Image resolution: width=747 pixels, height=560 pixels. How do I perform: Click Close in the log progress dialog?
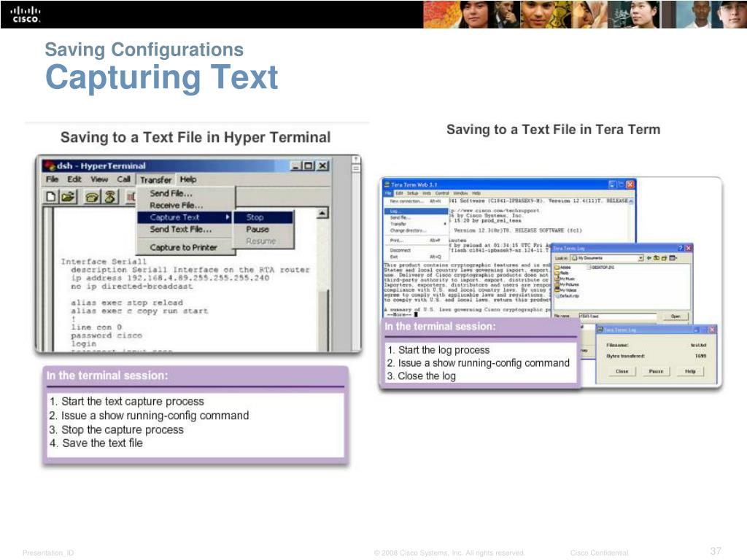(x=622, y=371)
